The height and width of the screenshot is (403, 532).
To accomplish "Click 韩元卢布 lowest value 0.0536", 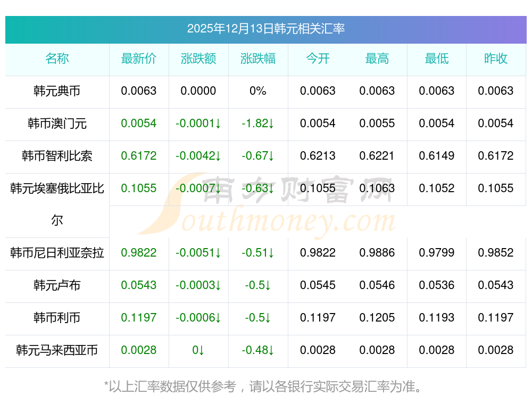I will pyautogui.click(x=437, y=285).
